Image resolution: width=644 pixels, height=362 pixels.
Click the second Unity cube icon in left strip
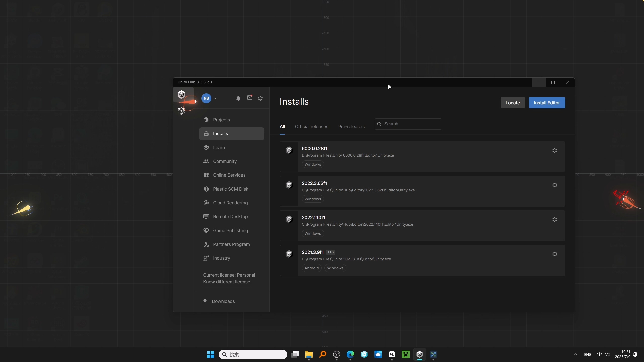point(181,111)
